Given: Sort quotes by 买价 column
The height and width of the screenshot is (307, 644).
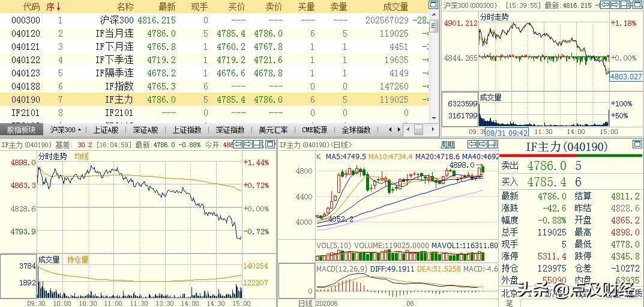Looking at the screenshot, I should coord(238,7).
